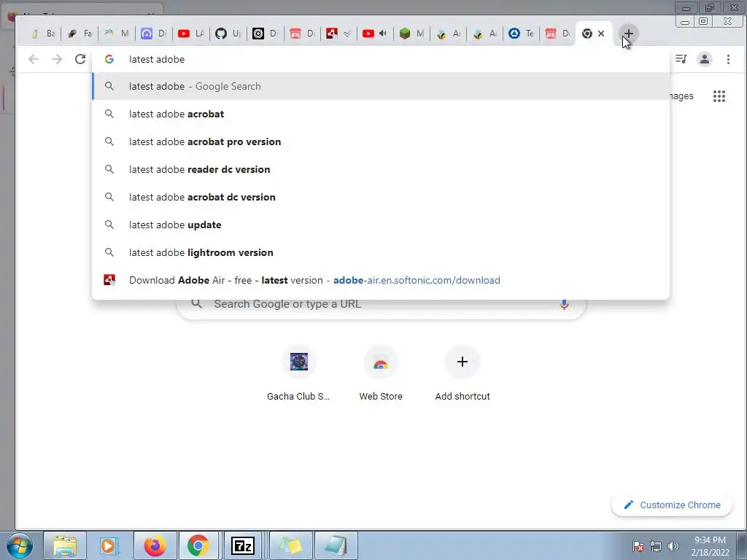
Task: Switch to the tab labeled Te
Action: (521, 34)
